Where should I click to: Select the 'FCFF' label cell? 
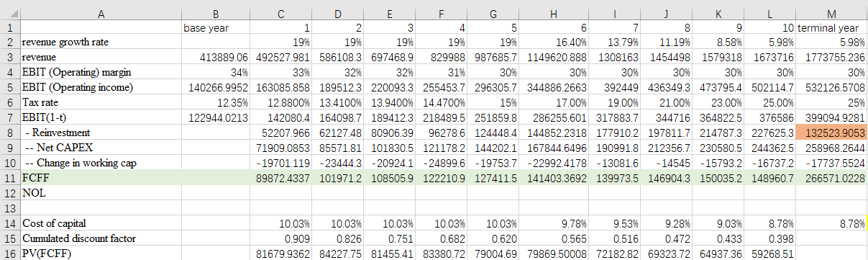100,179
